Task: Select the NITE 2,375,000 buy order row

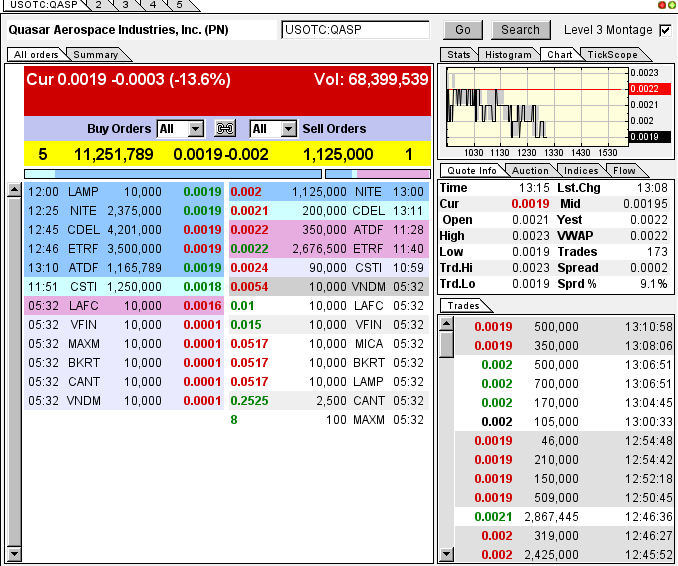Action: click(124, 211)
